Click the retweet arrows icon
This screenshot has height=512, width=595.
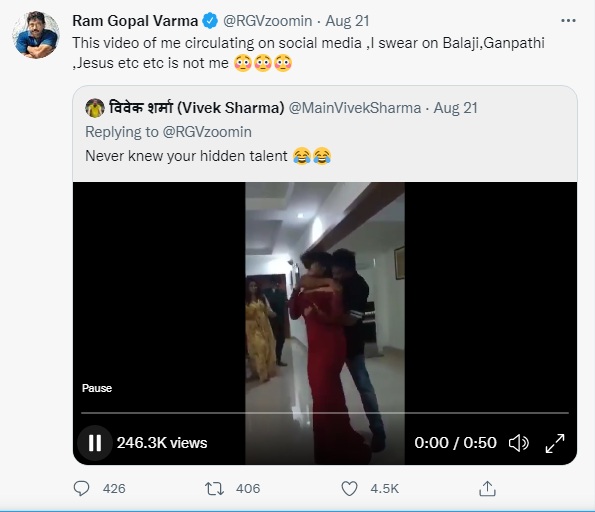(214, 488)
